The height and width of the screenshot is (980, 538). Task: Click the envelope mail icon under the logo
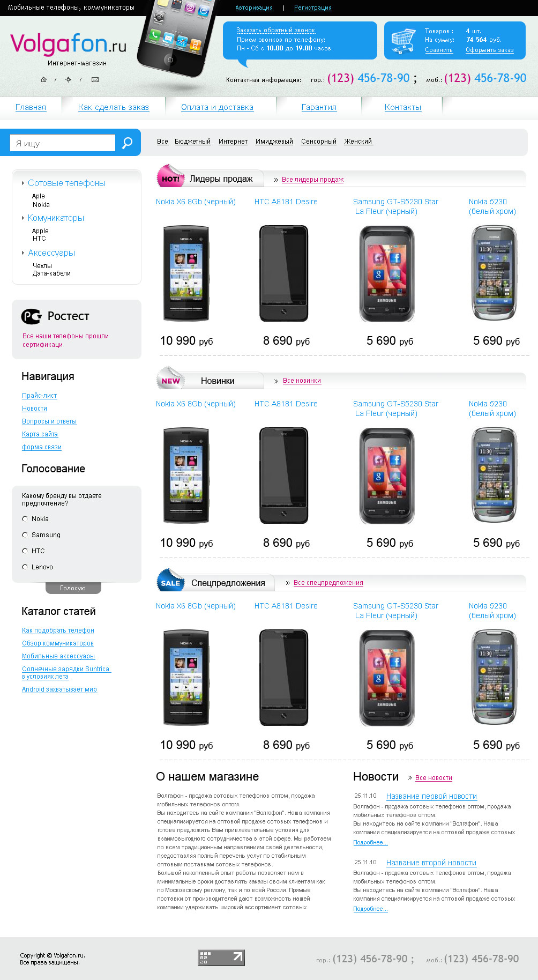tap(95, 79)
